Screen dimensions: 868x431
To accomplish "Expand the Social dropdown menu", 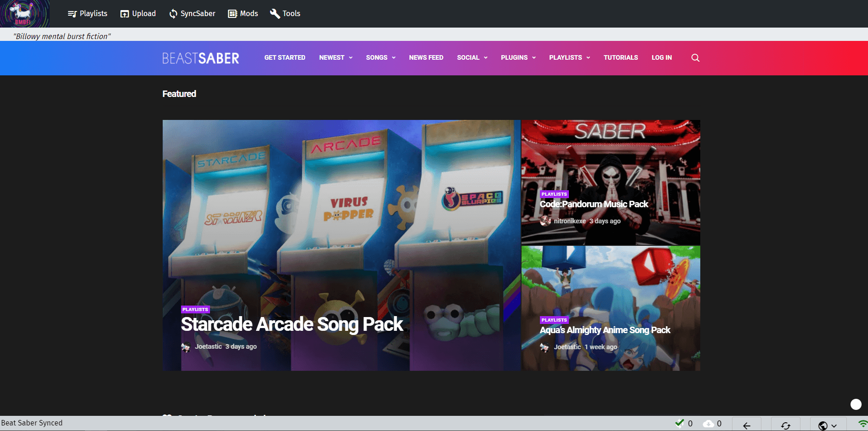I will 472,57.
